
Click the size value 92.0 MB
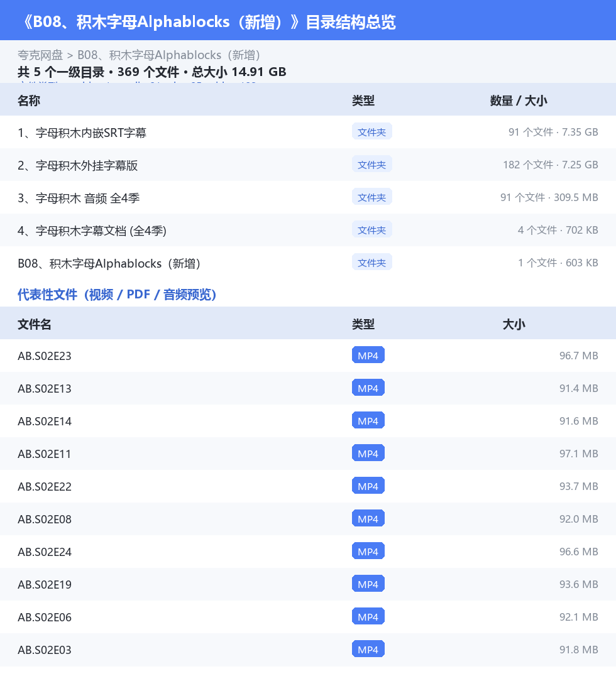tap(578, 519)
